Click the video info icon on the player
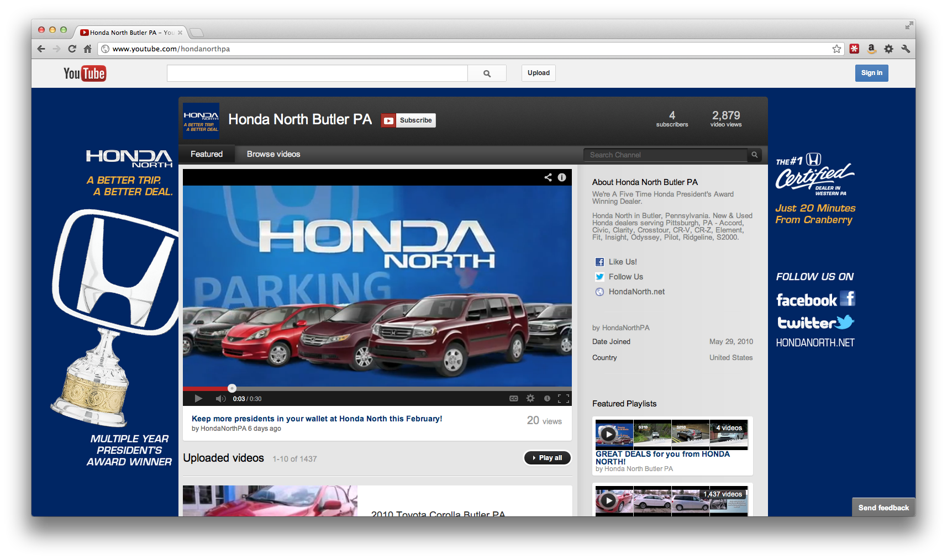 562,177
